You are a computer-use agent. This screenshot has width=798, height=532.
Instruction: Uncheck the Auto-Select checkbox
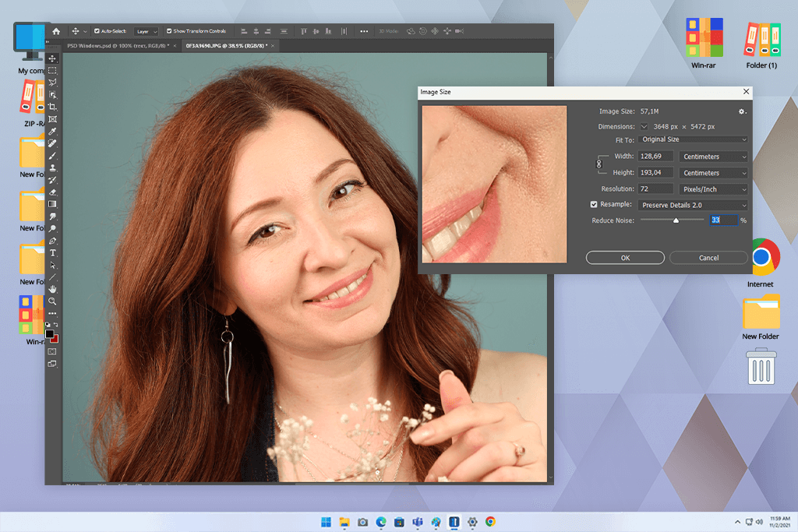pos(97,31)
